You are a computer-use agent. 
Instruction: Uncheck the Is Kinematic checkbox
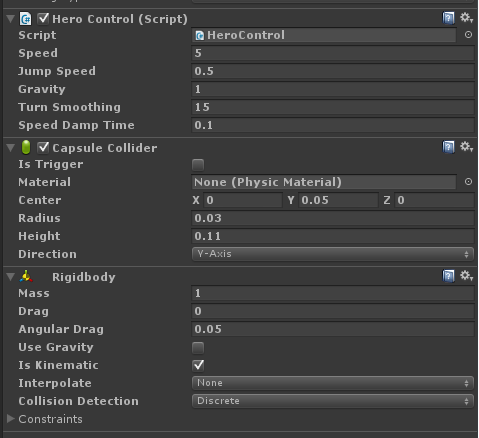(x=198, y=365)
